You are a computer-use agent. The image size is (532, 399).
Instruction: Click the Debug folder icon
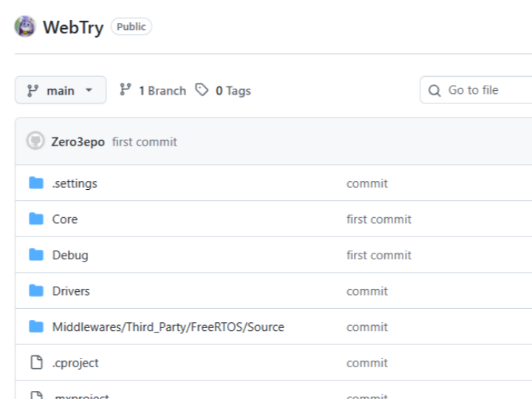(x=36, y=255)
